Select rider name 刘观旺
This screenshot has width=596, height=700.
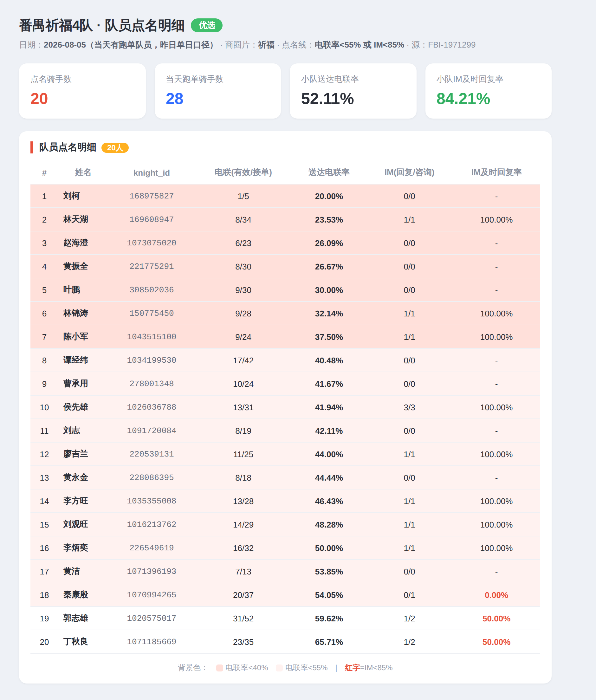point(76,525)
